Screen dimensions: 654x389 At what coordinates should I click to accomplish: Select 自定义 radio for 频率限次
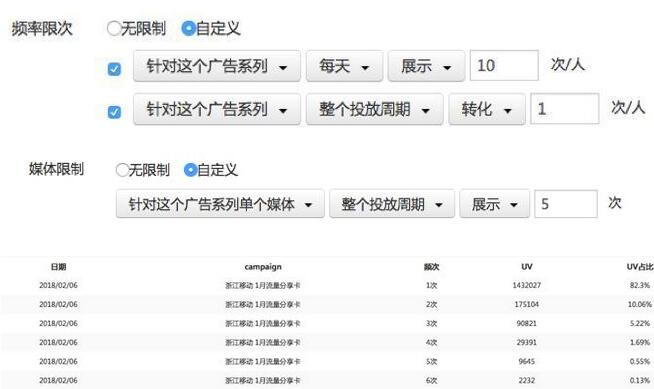click(x=189, y=28)
